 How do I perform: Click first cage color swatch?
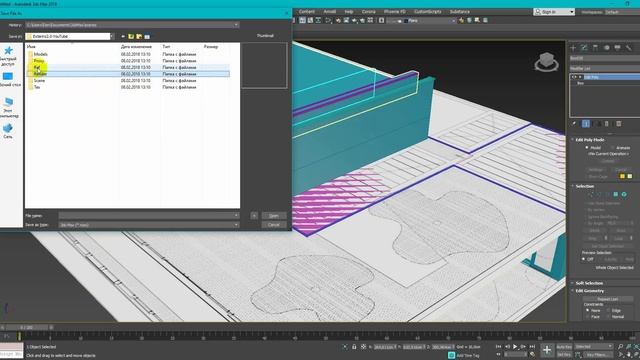click(x=622, y=176)
